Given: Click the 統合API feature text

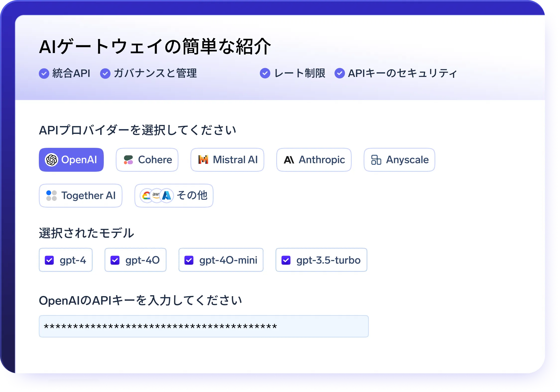Looking at the screenshot, I should 71,73.
